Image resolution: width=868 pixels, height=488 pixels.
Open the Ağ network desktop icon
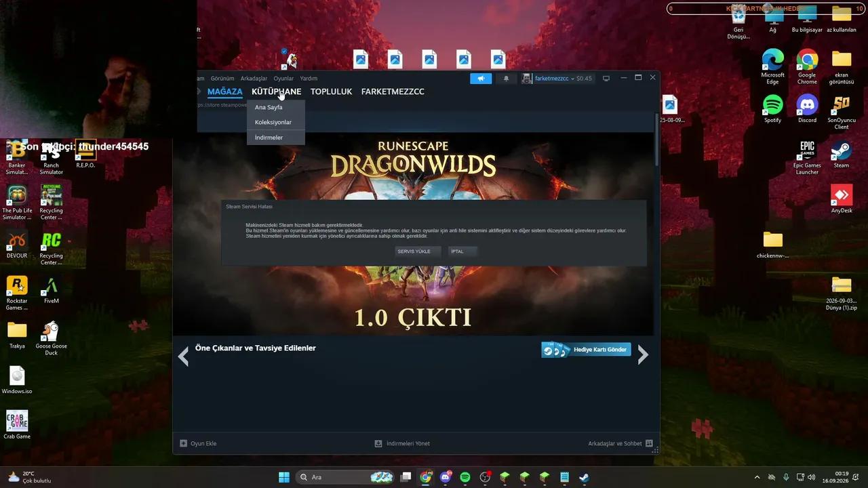(772, 19)
